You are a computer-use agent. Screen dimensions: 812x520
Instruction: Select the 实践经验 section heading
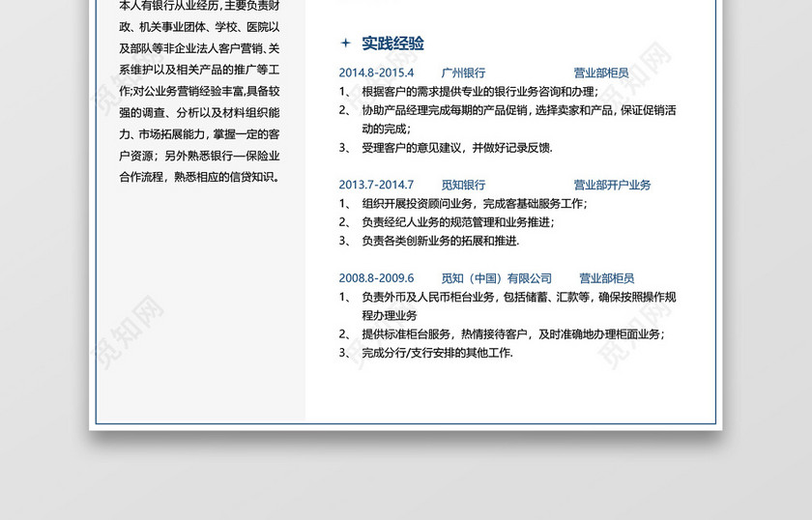click(x=392, y=43)
